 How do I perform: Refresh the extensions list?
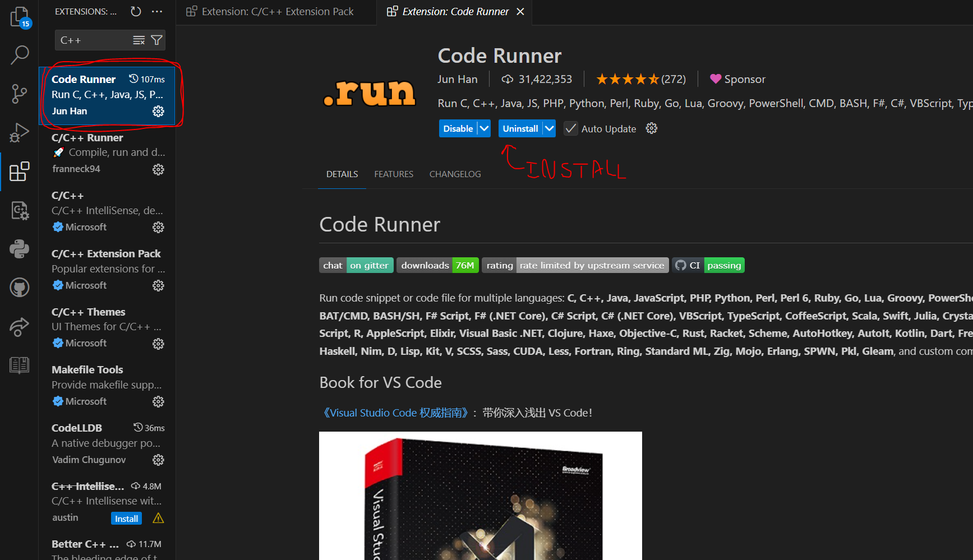[x=135, y=11]
